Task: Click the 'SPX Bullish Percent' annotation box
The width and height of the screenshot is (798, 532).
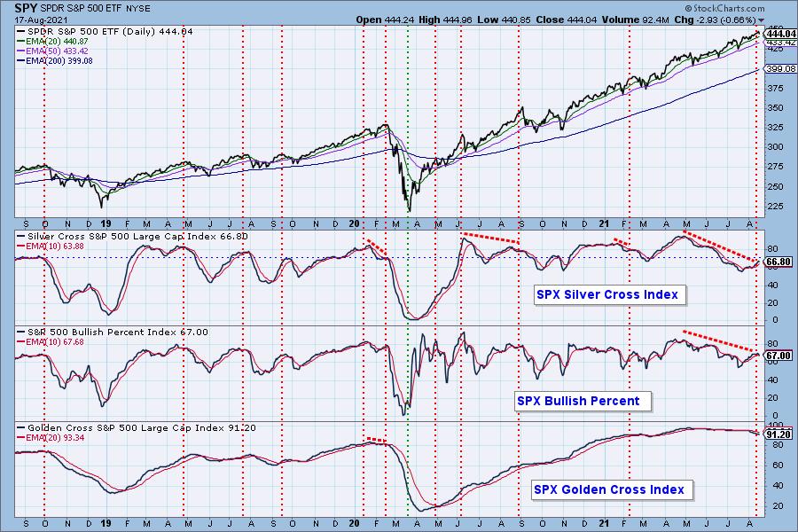Action: [582, 401]
